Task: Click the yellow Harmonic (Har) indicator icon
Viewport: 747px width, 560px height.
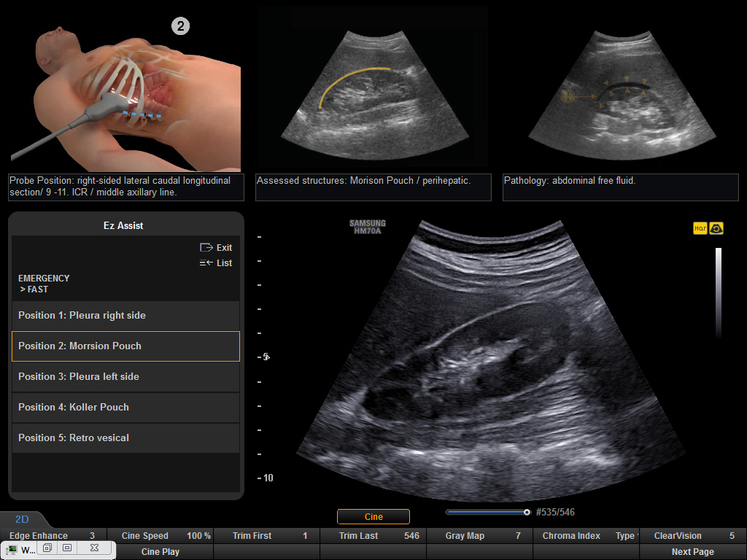Action: coord(700,228)
